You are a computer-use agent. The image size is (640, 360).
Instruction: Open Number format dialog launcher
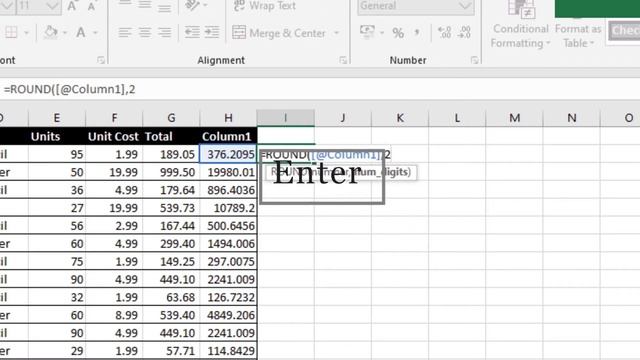[474, 60]
